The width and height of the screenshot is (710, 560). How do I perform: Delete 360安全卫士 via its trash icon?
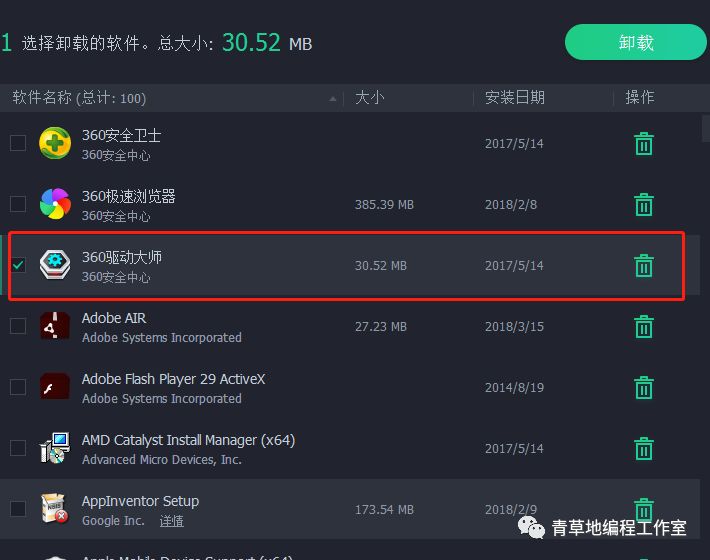[x=643, y=144]
